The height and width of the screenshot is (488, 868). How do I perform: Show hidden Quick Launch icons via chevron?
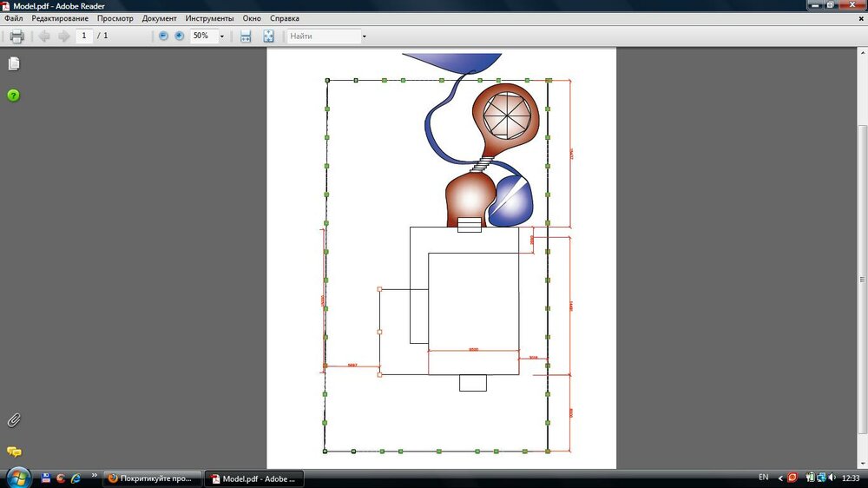point(94,476)
